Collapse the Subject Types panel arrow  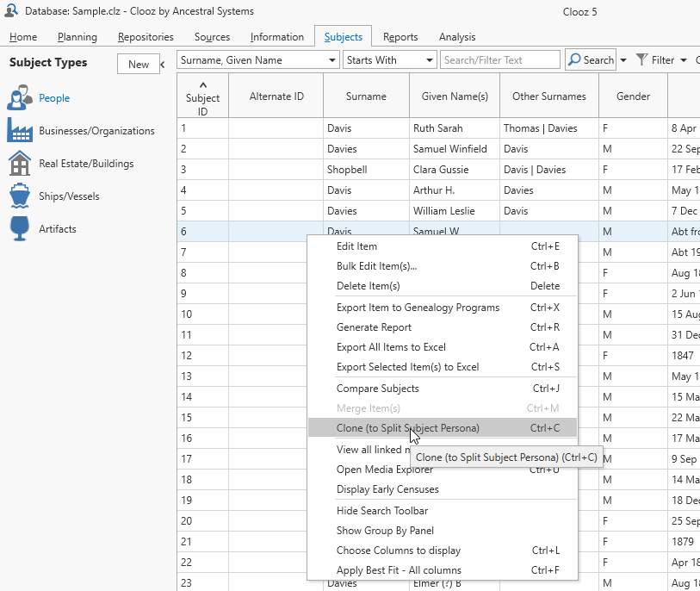[164, 64]
